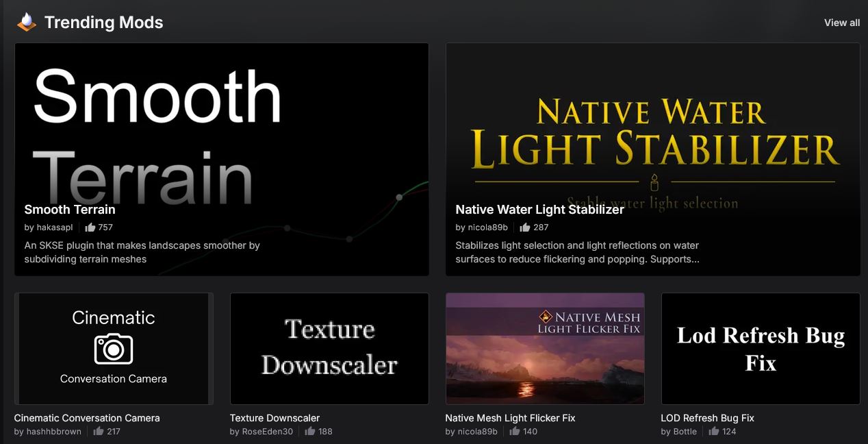
Task: Visit author hakasapl's profile
Action: (54, 227)
